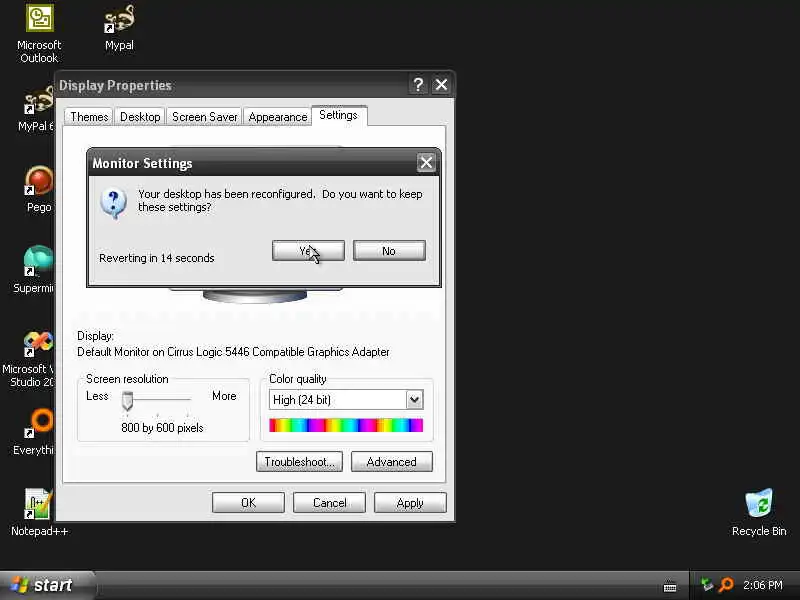Open the Start menu
This screenshot has width=800, height=600.
pos(47,585)
